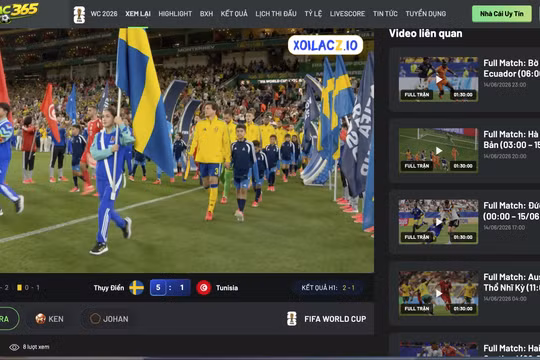Screen dimensions: 540x360
Task: Select the KEN commentator tab
Action: pyautogui.click(x=50, y=319)
